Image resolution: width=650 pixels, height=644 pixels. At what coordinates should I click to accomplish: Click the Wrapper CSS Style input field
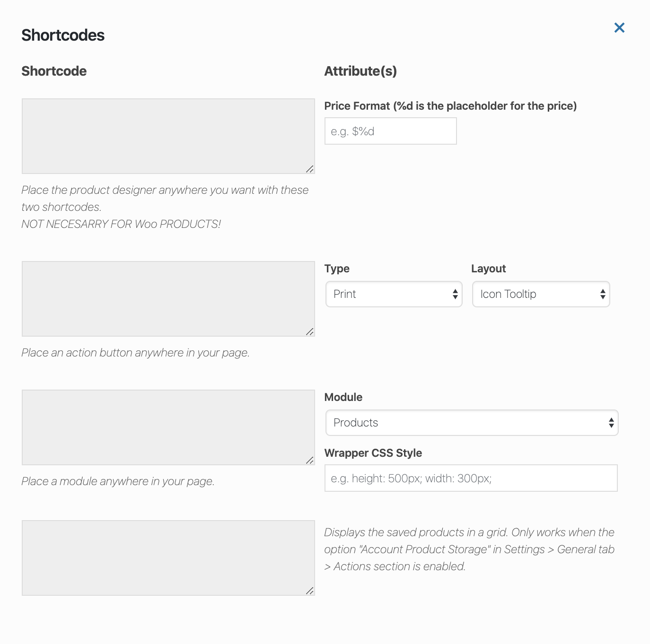pos(471,478)
